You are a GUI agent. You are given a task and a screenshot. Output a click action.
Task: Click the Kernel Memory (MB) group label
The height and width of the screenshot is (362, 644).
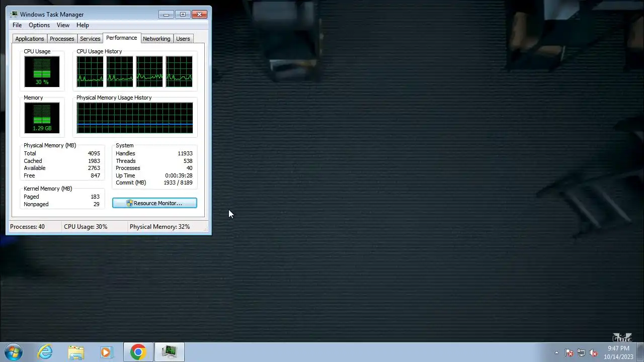(x=48, y=189)
